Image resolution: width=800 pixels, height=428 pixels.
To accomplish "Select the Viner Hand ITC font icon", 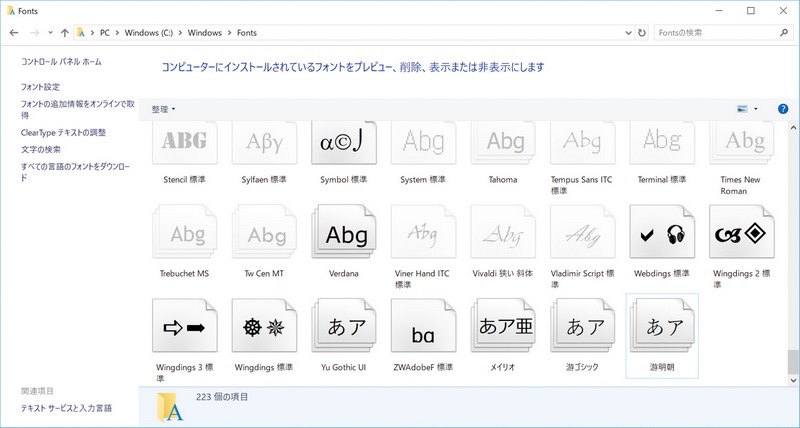I will [x=423, y=232].
